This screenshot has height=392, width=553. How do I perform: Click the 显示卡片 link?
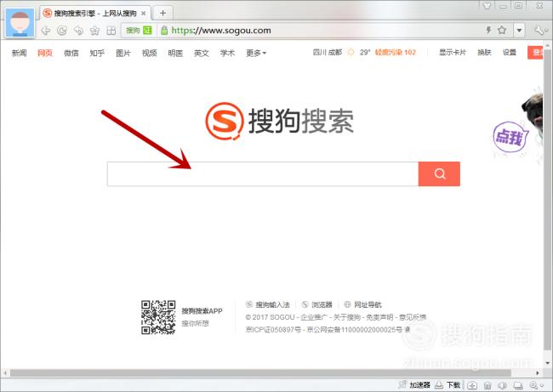pyautogui.click(x=453, y=52)
